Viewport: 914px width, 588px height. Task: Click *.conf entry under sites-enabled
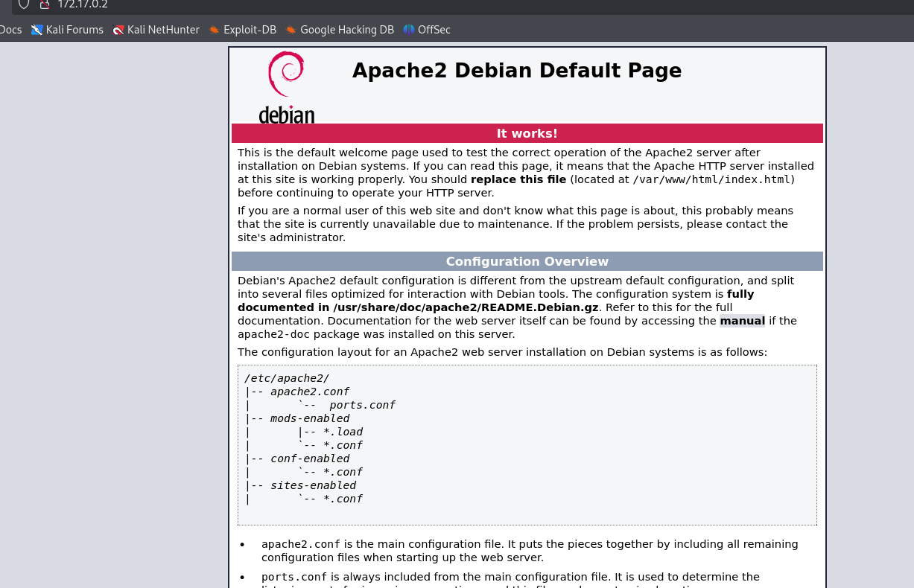click(x=343, y=499)
